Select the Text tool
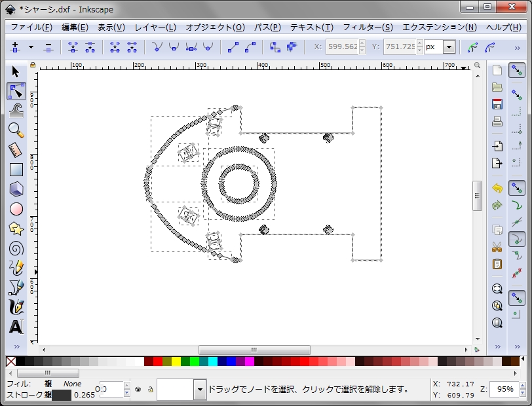This screenshot has height=406, width=532. coord(16,327)
